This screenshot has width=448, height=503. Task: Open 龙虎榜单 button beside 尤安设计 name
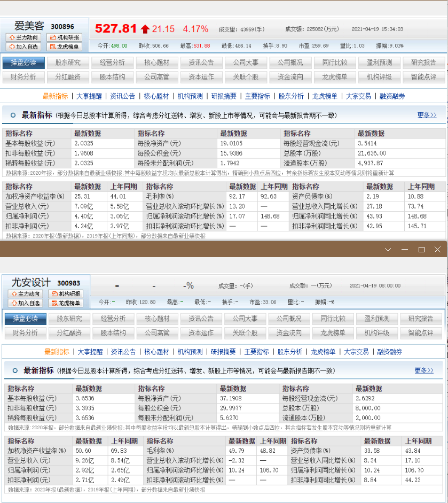pos(66,303)
